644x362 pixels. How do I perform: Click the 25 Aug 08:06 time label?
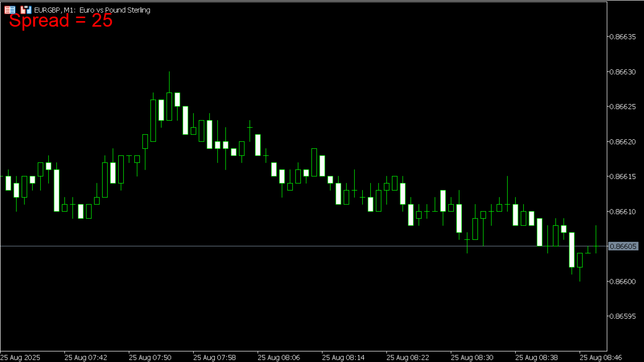click(x=279, y=357)
